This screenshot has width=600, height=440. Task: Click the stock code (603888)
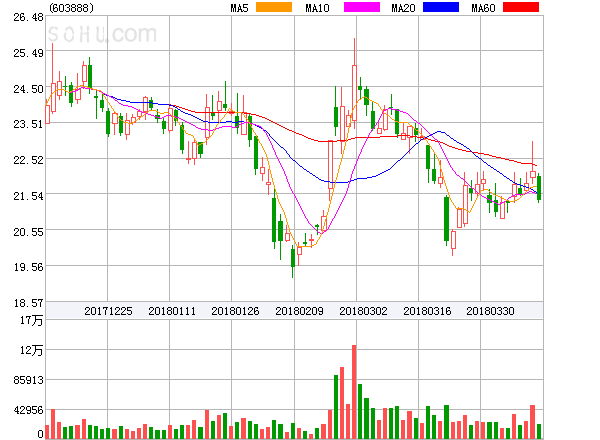(x=71, y=8)
